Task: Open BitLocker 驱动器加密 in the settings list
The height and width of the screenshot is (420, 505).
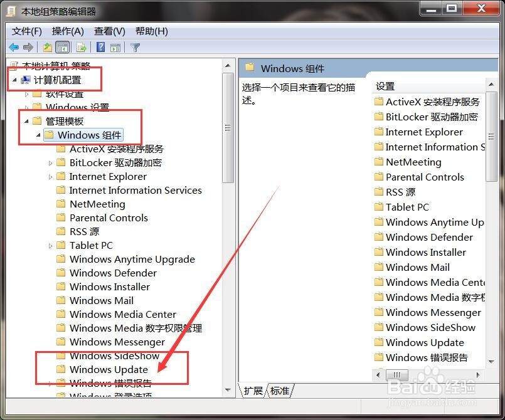Action: tap(432, 117)
